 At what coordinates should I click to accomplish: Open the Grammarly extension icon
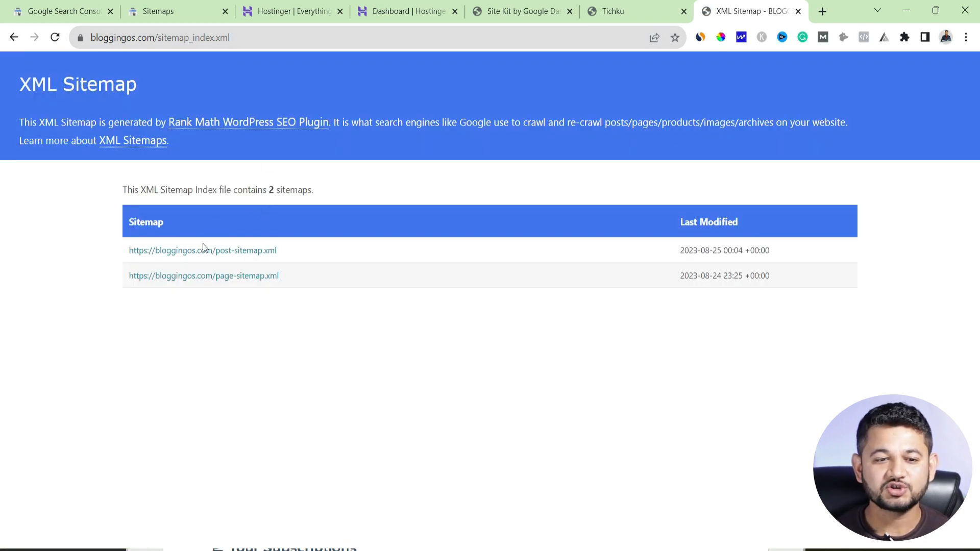tap(802, 37)
